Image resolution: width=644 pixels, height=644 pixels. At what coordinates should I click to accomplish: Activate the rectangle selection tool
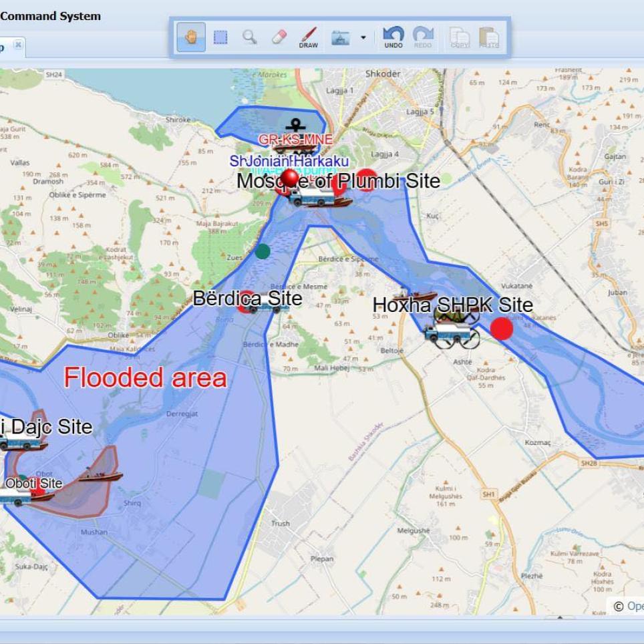pos(220,37)
